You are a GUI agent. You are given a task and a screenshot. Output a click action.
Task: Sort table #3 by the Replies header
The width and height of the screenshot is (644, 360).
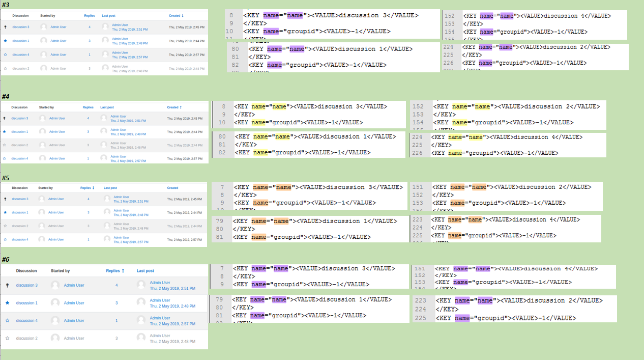[90, 16]
